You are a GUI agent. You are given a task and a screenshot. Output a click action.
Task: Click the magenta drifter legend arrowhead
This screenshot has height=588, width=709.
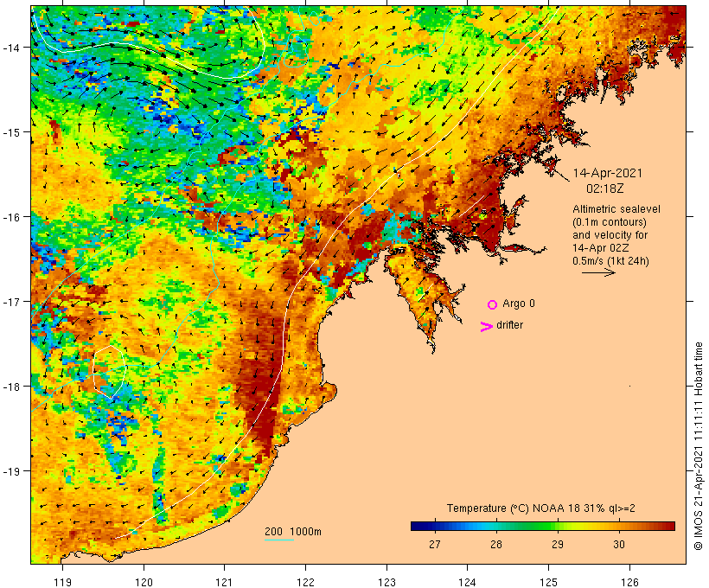486,327
